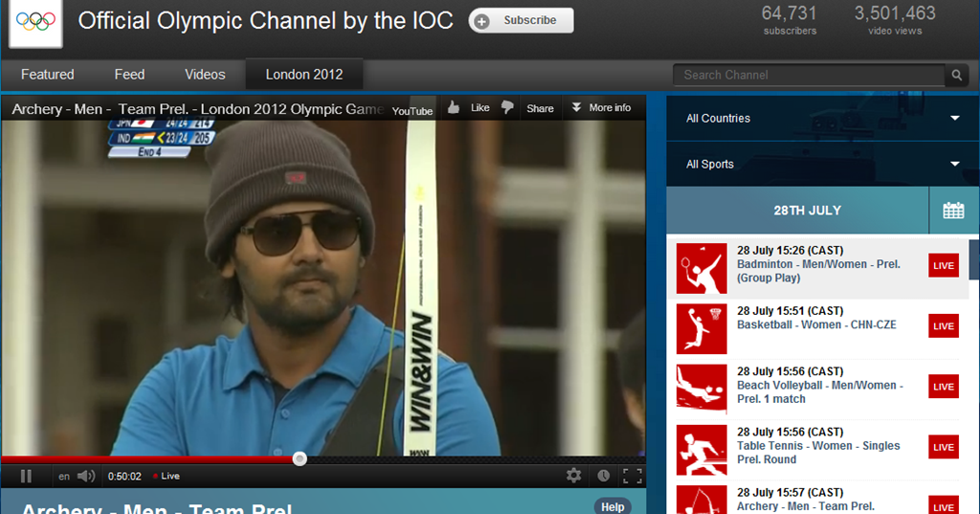Click the Olympic rings channel logo
Screen dimensions: 980x514
[x=35, y=23]
